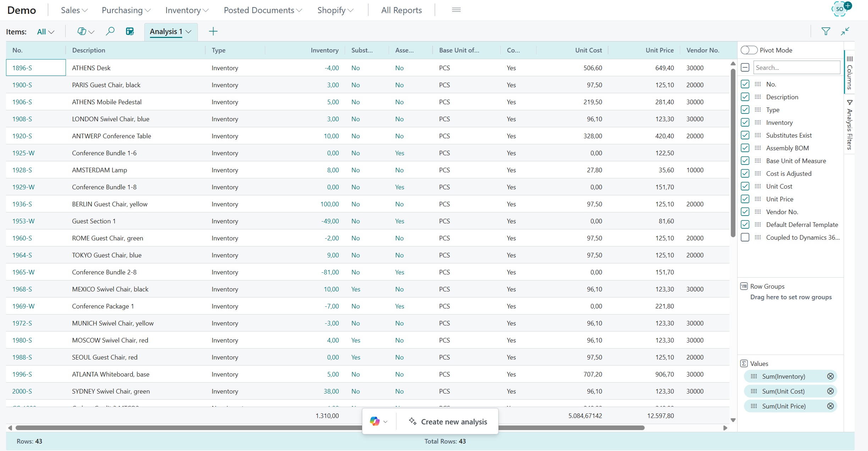Grab the drag handle of Description column

click(758, 97)
